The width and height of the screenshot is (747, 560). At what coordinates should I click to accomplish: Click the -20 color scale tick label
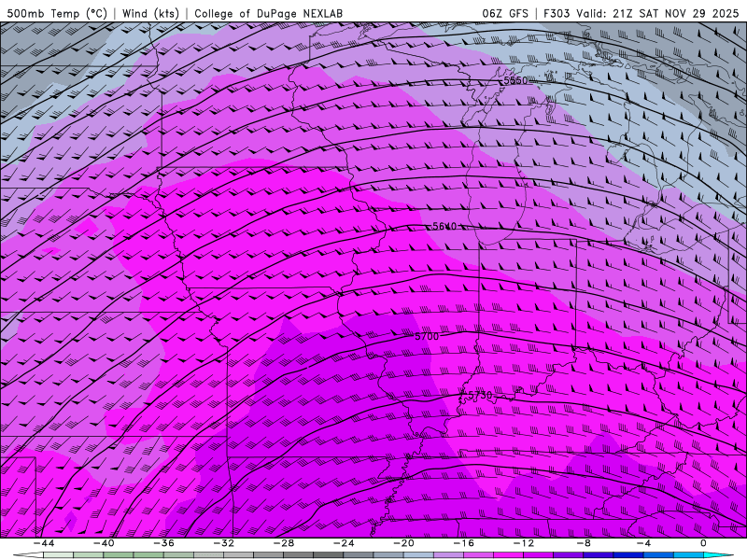[403, 543]
